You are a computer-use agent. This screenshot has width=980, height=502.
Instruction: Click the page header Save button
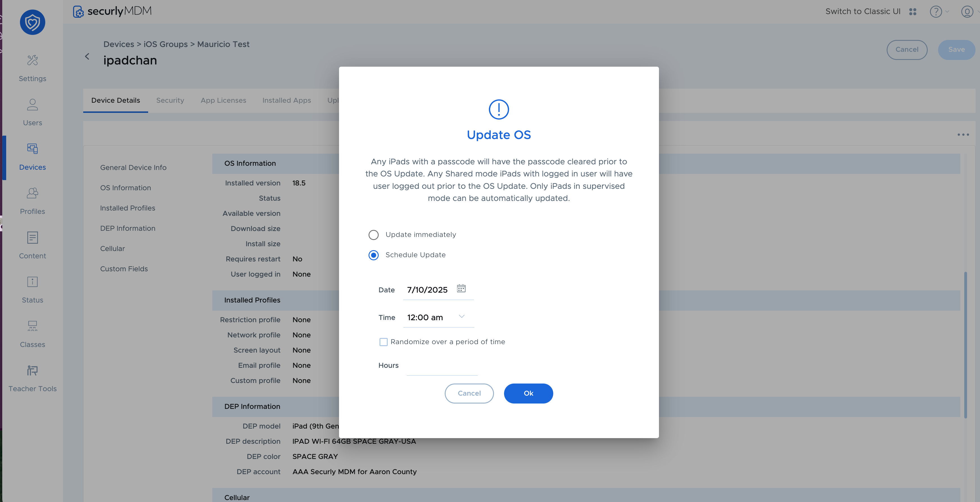(x=956, y=50)
